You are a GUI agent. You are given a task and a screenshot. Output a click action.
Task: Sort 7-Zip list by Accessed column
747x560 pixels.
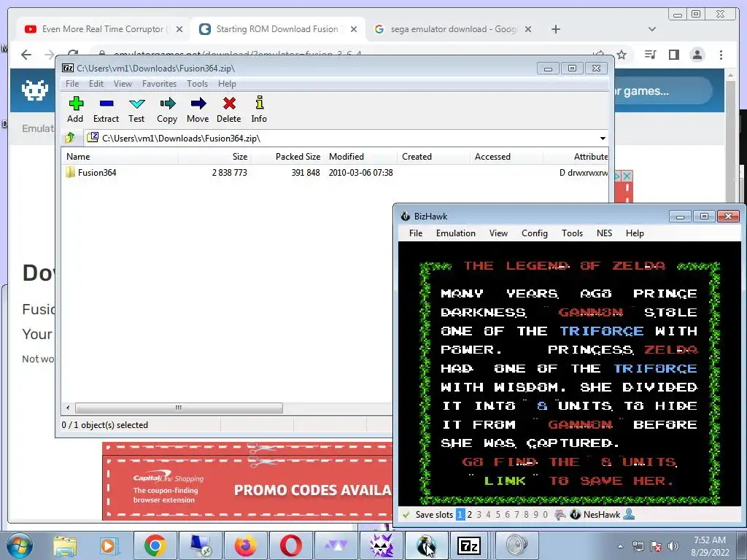[x=506, y=157]
